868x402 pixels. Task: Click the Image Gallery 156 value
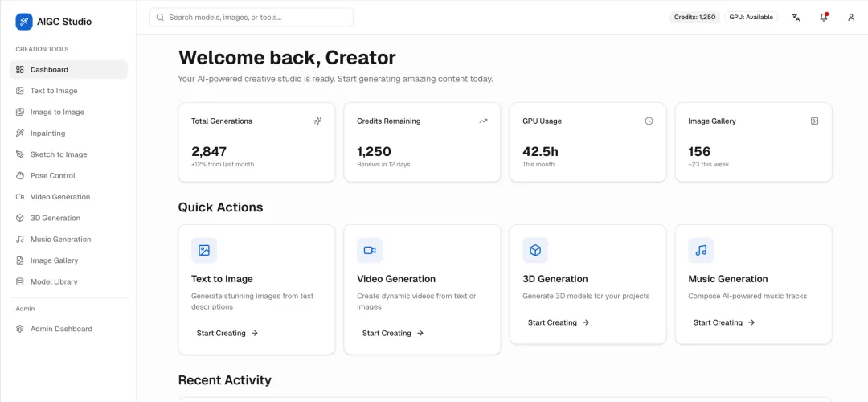[699, 151]
